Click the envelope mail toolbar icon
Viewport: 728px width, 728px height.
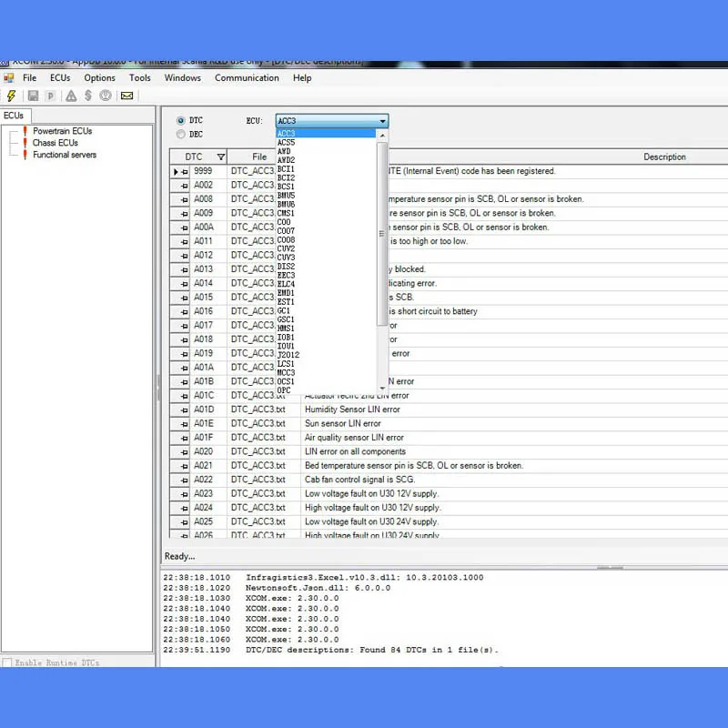(126, 96)
